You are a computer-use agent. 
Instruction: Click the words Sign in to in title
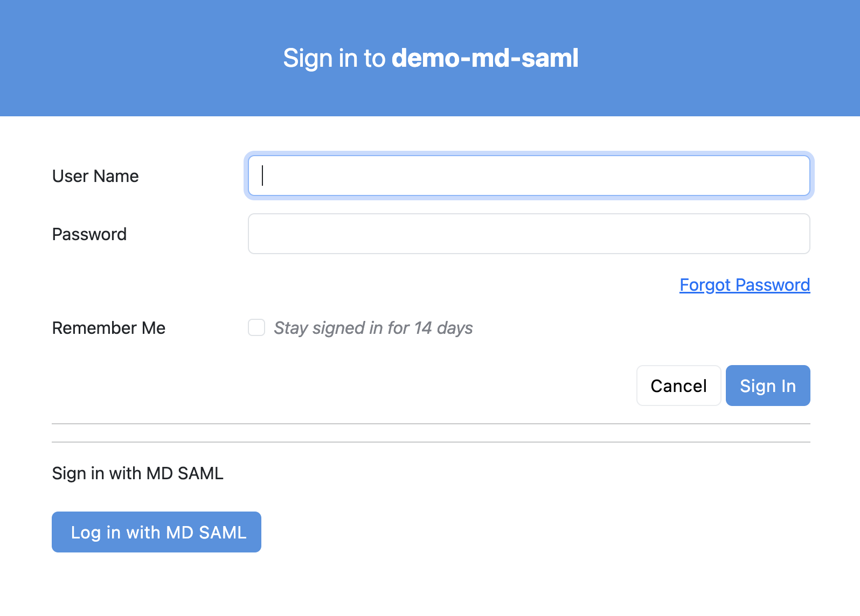[334, 58]
